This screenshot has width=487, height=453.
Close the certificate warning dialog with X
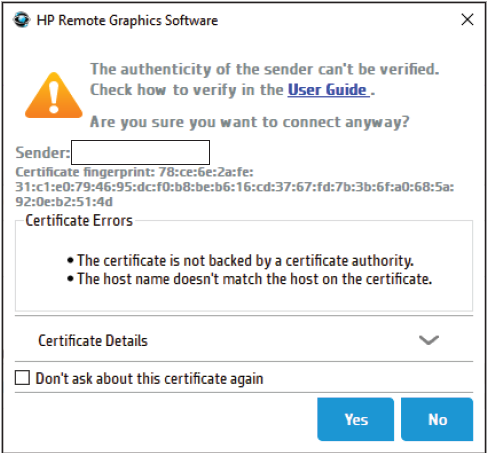pyautogui.click(x=467, y=20)
